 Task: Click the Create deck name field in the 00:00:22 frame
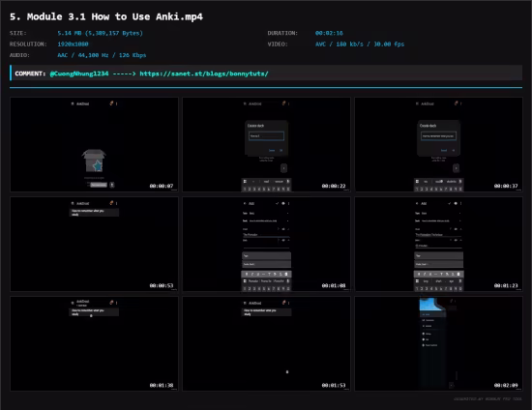[266, 136]
